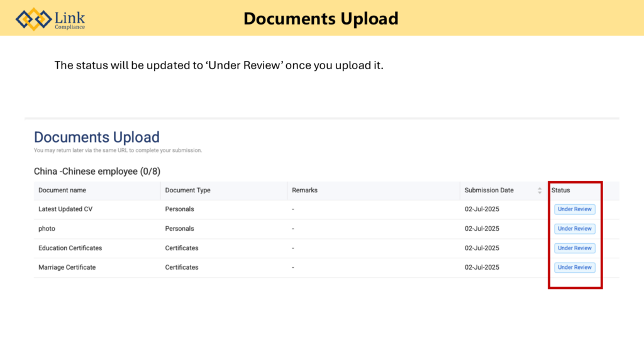This screenshot has height=362, width=644.
Task: Click the blue Documents Upload page heading
Action: point(97,137)
